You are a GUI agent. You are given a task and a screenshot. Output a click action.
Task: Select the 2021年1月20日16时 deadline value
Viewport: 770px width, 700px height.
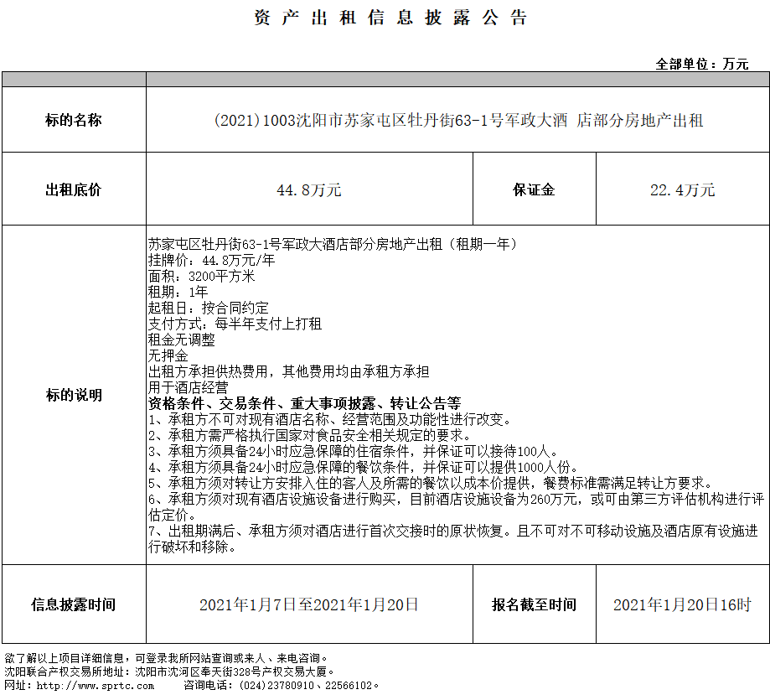click(682, 604)
